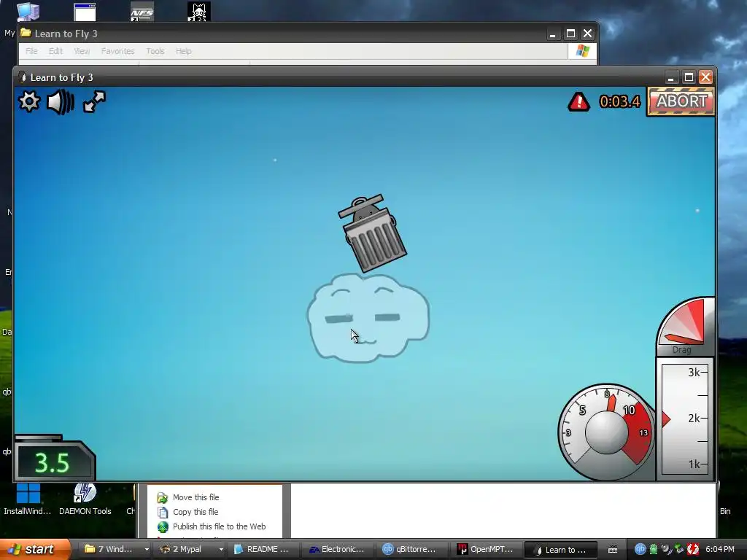Open Favorites menu in the Explorer window

[117, 51]
